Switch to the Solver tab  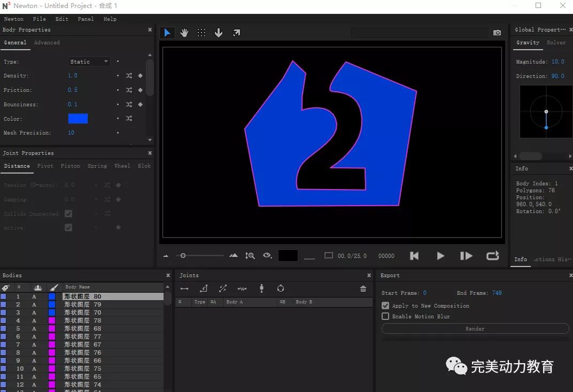point(556,43)
